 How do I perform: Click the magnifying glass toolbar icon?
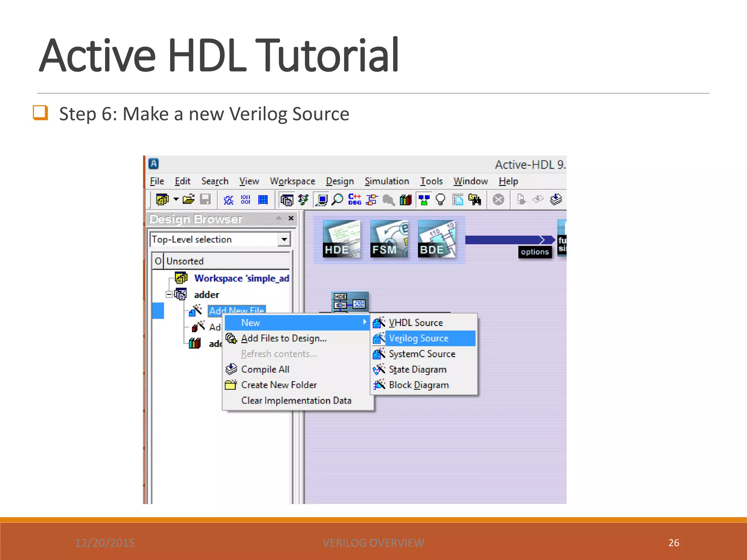click(x=338, y=200)
